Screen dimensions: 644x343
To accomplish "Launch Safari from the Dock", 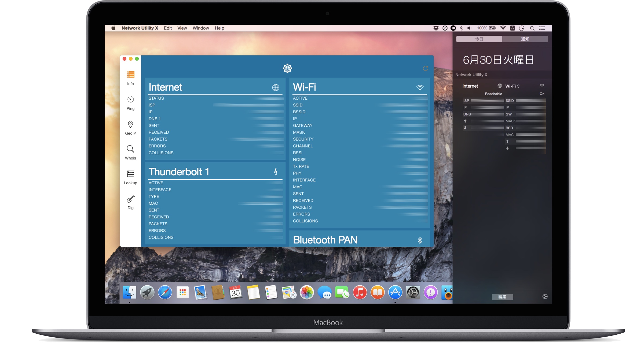I will pyautogui.click(x=165, y=292).
